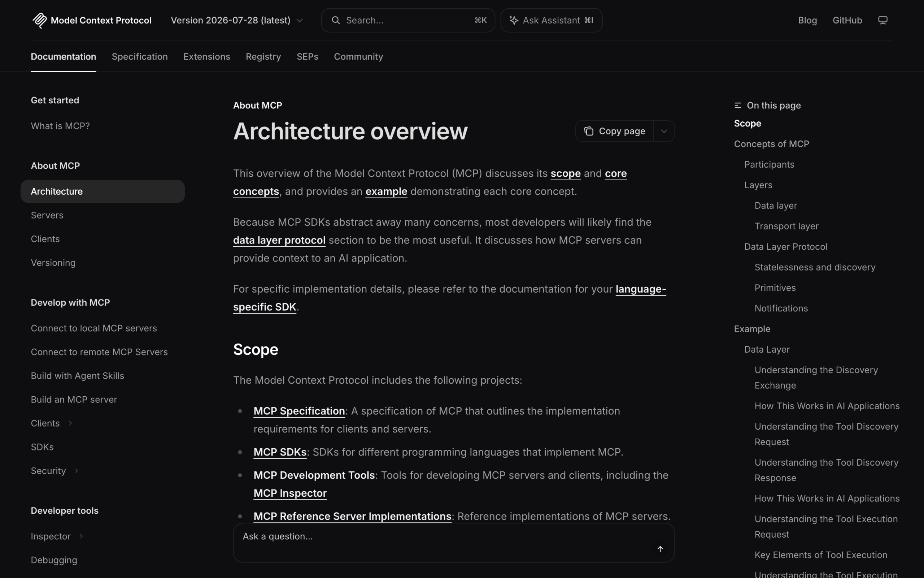The width and height of the screenshot is (924, 578).
Task: Jump to Concepts of MCP section
Action: point(771,144)
